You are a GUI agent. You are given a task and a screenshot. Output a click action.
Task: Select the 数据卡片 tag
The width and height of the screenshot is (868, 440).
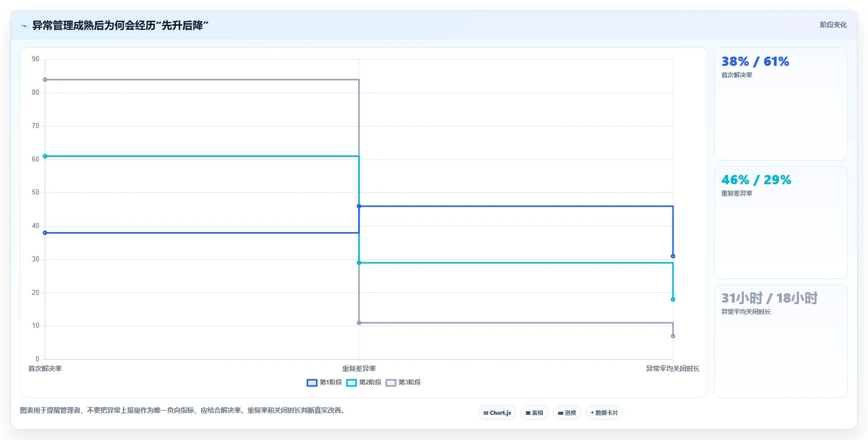point(604,413)
